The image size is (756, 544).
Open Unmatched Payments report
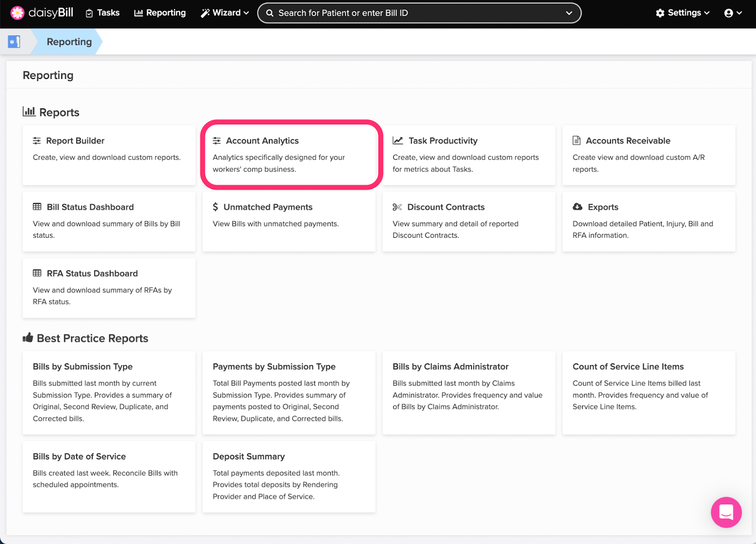[289, 221]
